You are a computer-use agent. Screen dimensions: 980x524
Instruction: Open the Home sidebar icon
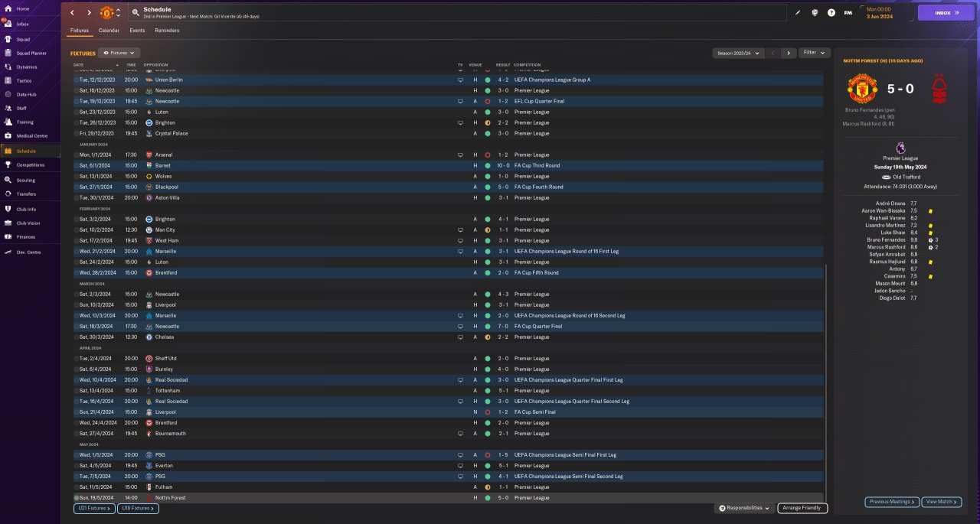click(7, 8)
